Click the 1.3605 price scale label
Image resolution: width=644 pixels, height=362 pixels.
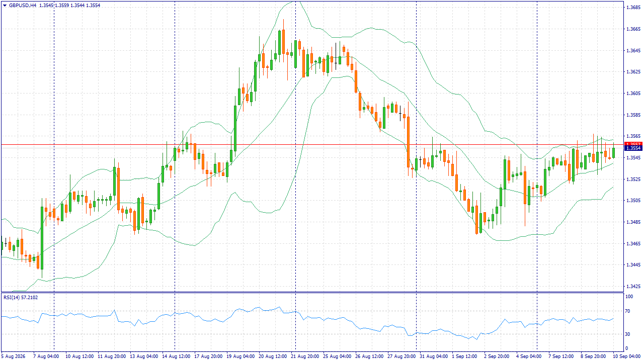[633, 94]
